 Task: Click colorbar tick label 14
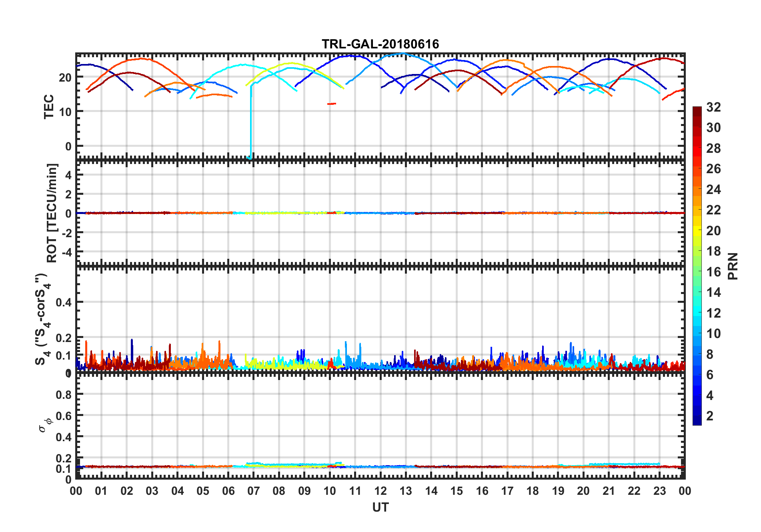pos(713,292)
